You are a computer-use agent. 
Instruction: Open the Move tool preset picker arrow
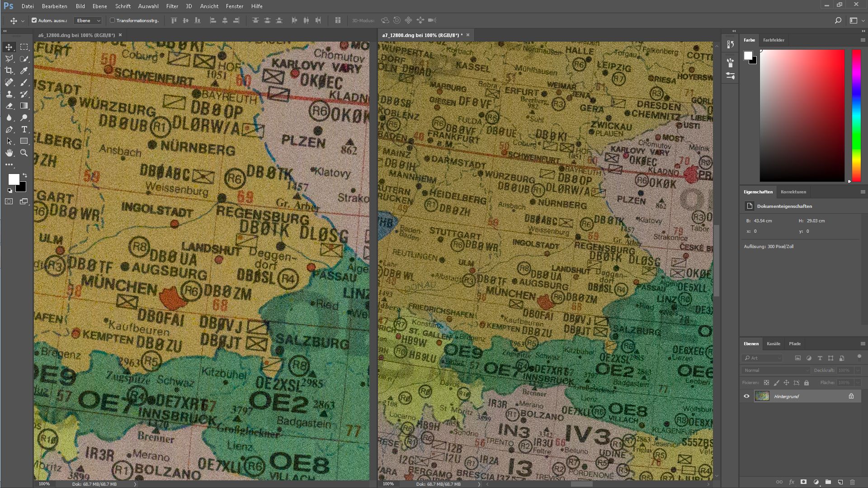(23, 21)
